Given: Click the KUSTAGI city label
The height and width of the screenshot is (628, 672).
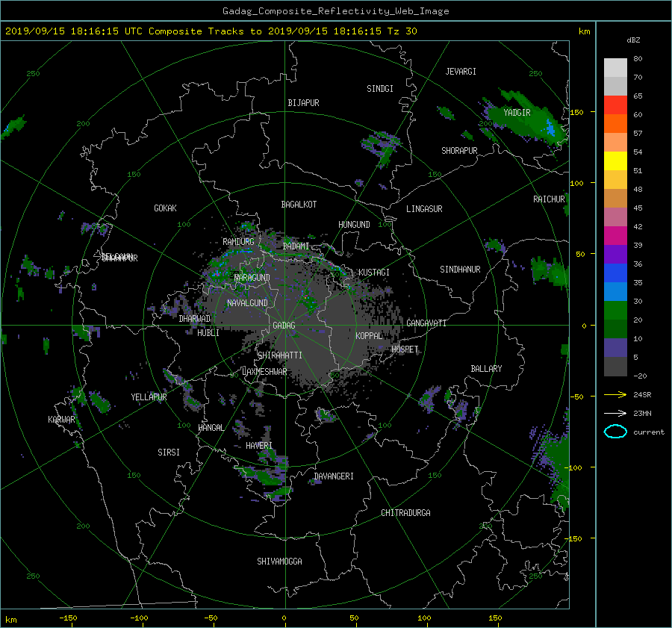Looking at the screenshot, I should pos(374,273).
